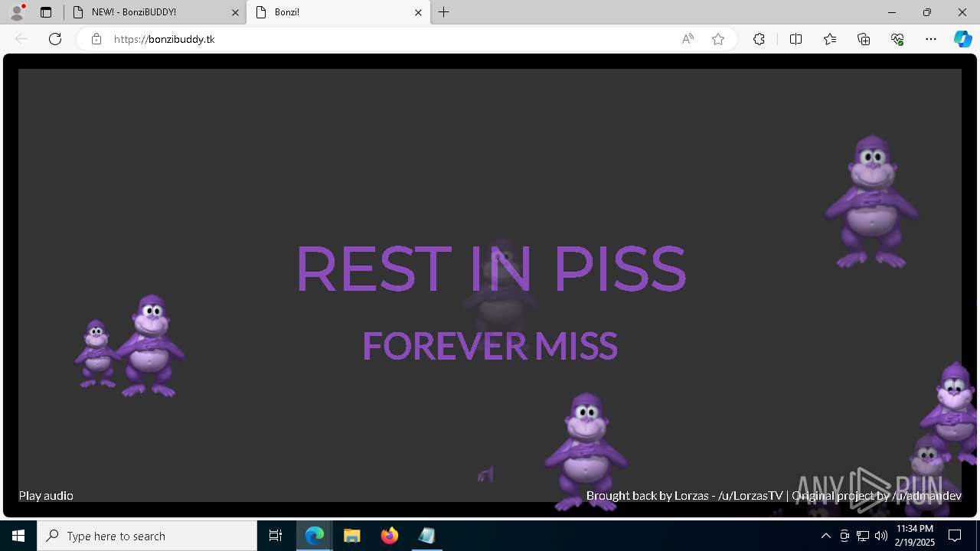Screen dimensions: 980x551
Task: Minimize the browser window
Action: click(x=892, y=12)
